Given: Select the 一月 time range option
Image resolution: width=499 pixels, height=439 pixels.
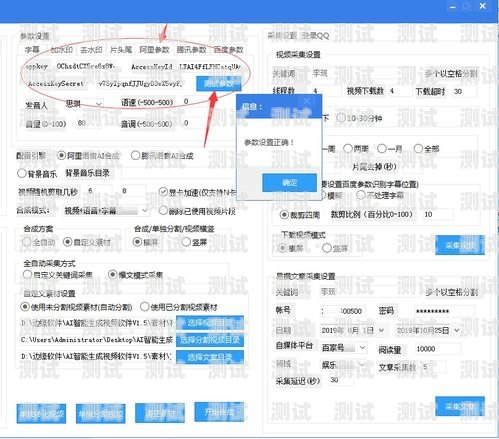Looking at the screenshot, I should pyautogui.click(x=390, y=148).
